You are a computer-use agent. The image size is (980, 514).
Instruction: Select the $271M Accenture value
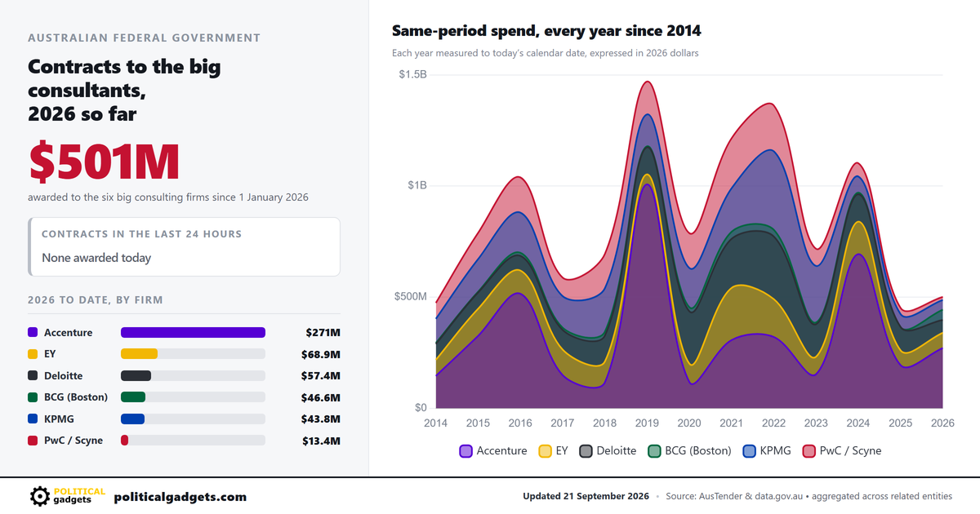point(323,332)
